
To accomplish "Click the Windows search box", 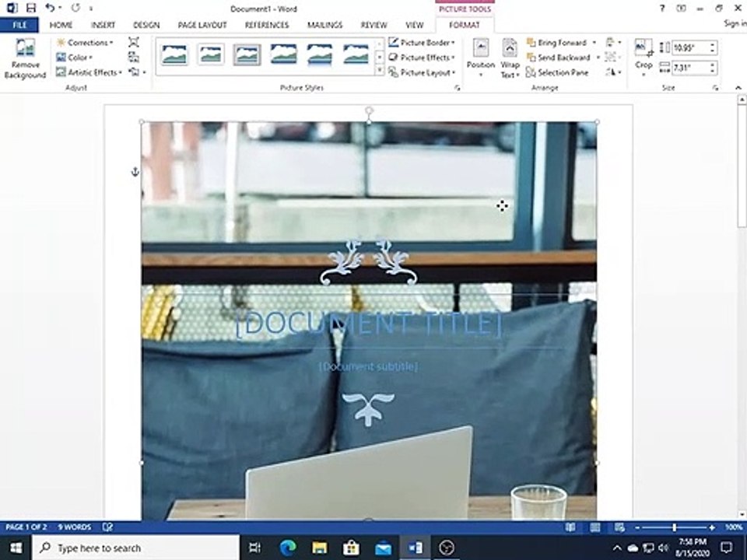I will click(136, 548).
